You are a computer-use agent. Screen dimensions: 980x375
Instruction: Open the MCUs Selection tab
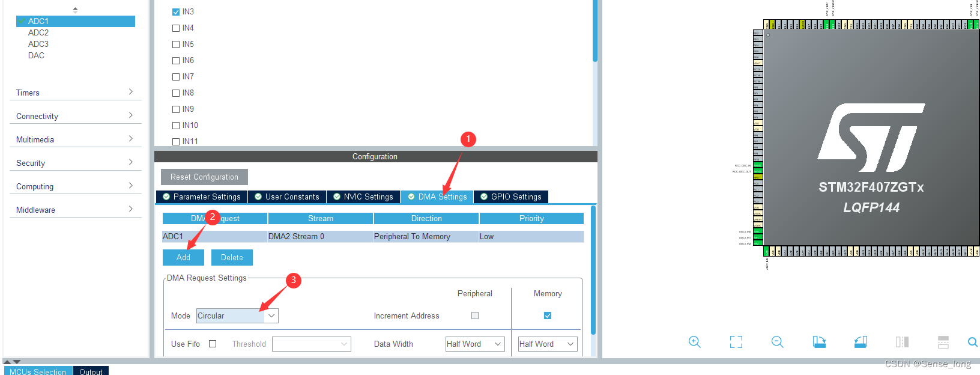38,371
